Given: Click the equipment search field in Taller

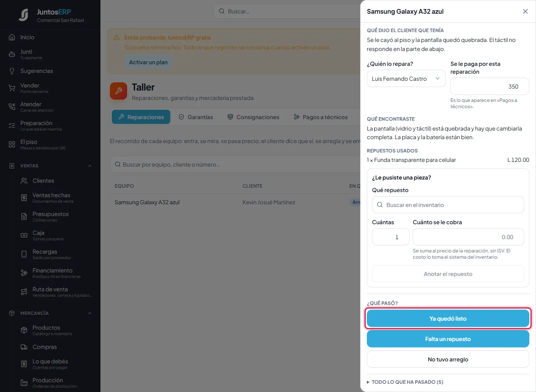Looking at the screenshot, I should point(235,164).
